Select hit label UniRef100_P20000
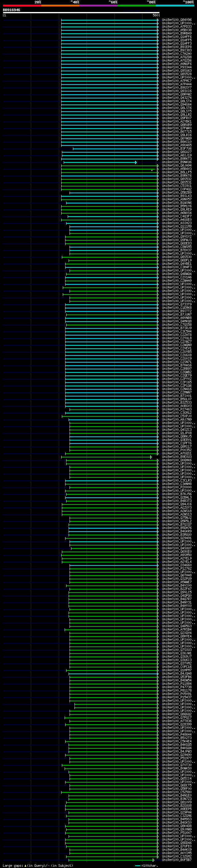This screenshot has width=197, height=868. tap(177, 487)
